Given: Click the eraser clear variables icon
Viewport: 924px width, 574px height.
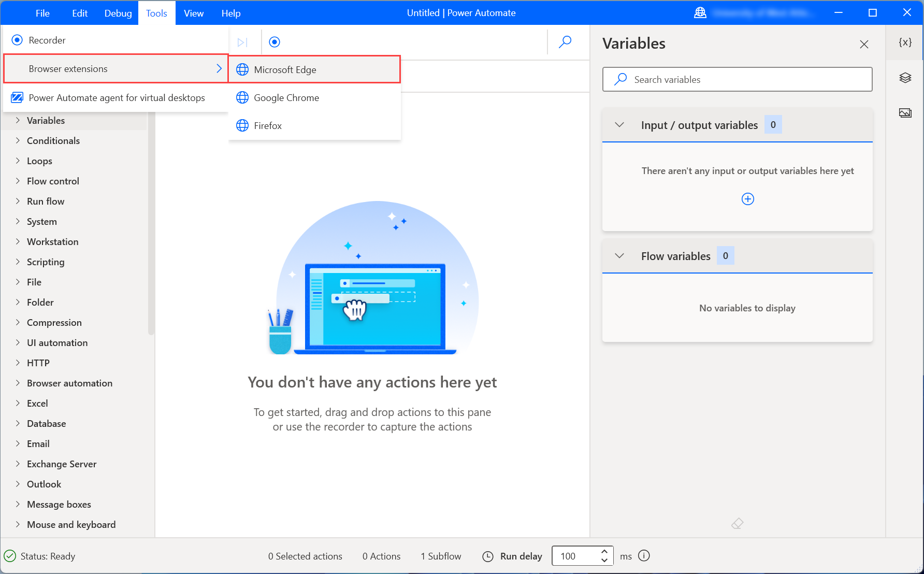Looking at the screenshot, I should click(737, 524).
